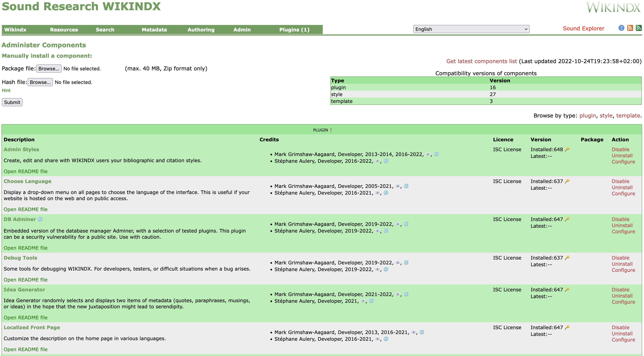Disable the Admin Styles plugin
The width and height of the screenshot is (644, 356).
click(621, 149)
